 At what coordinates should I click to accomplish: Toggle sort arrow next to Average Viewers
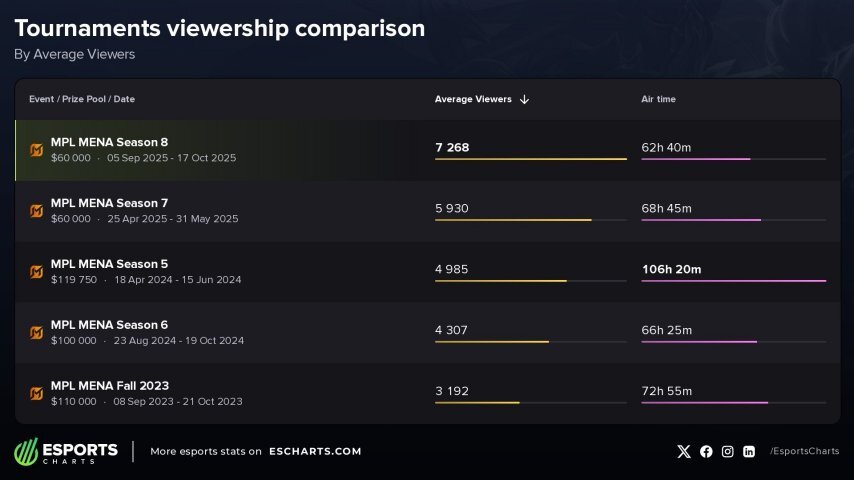525,100
